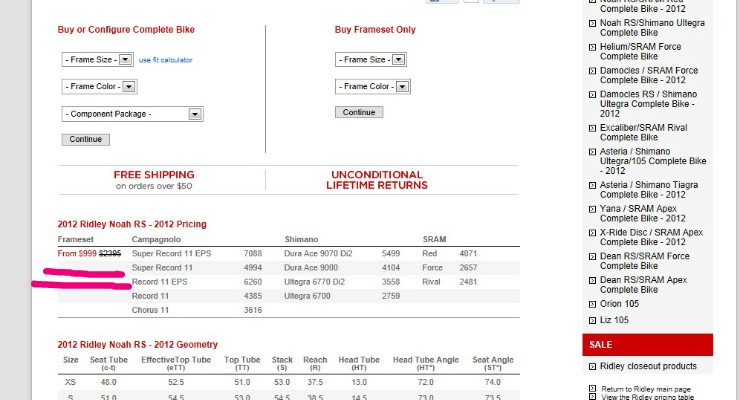Click arrow icon beside Ridley closeout products

pos(592,367)
